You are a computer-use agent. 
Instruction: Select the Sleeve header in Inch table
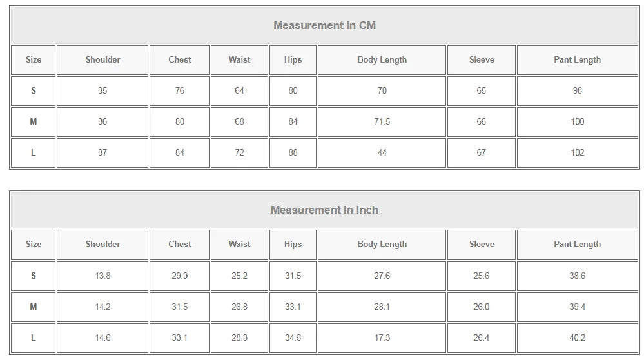(x=482, y=245)
